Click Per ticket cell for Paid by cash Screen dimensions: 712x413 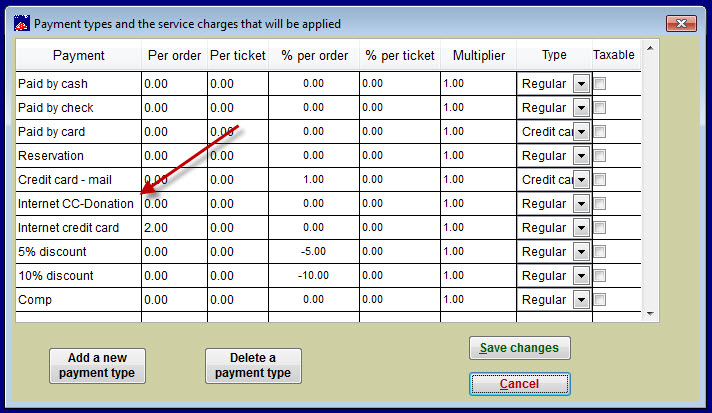tap(238, 84)
